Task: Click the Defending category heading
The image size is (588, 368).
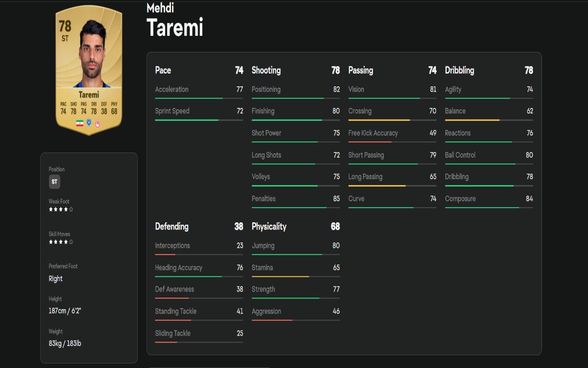Action: (171, 226)
